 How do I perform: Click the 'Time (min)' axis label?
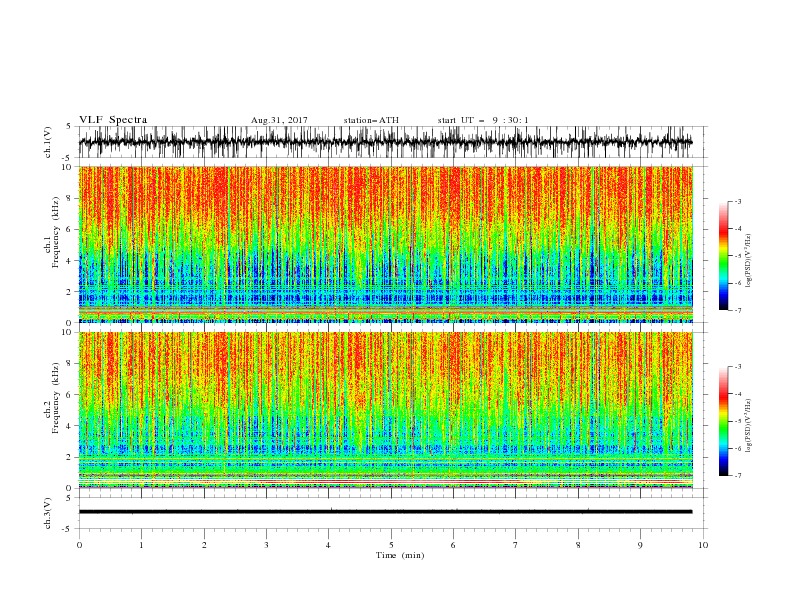[x=400, y=555]
